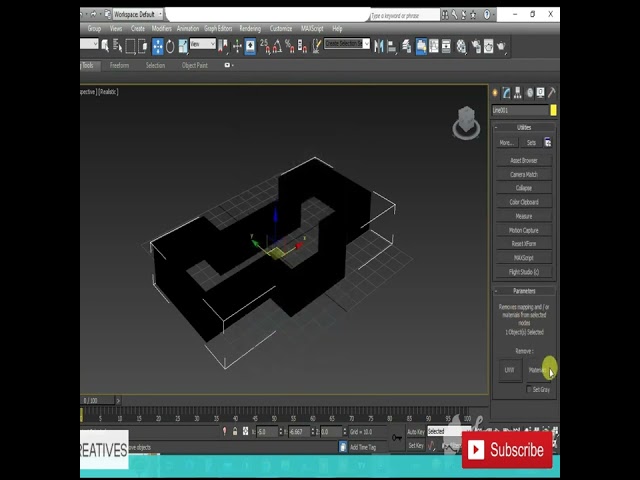This screenshot has width=640, height=480.
Task: Choose the Rectangular Selection Region tool
Action: click(x=130, y=46)
